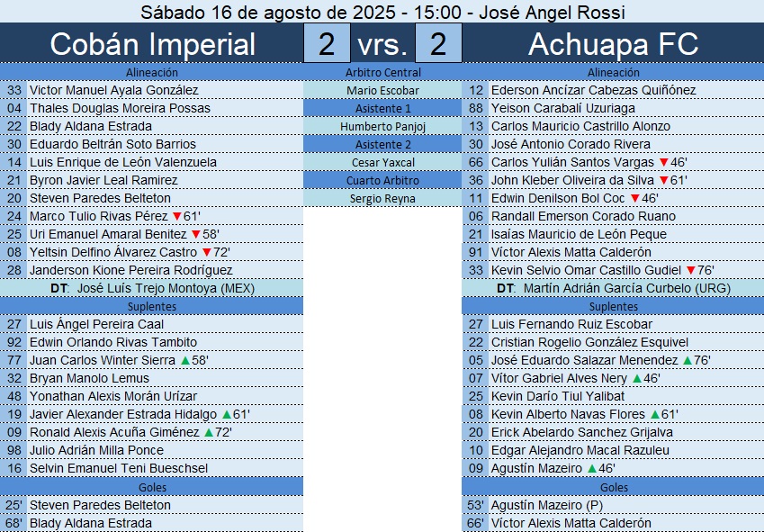Image resolution: width=764 pixels, height=532 pixels.
Task: Click Cobán Imperial's score box
Action: (327, 44)
